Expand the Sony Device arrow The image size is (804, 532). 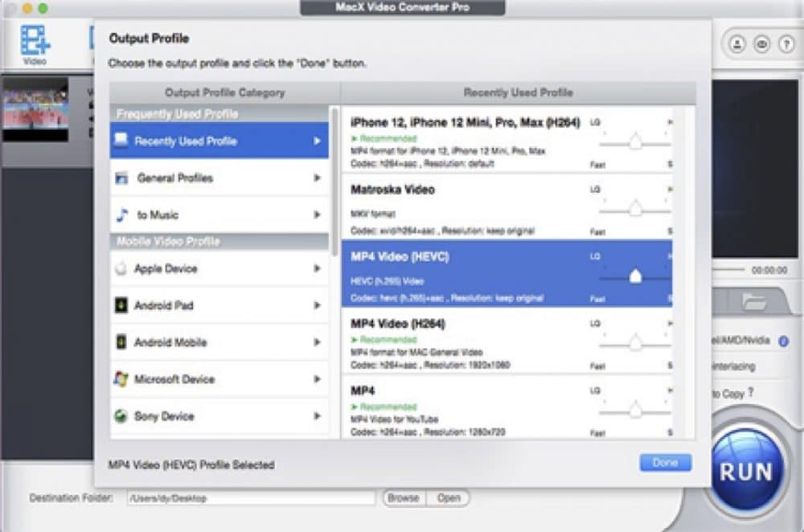(317, 415)
